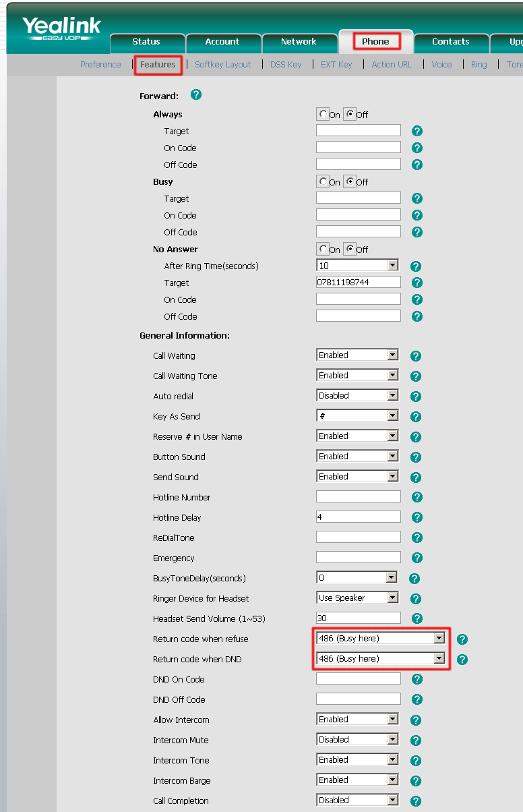Show help for Emergency field

pyautogui.click(x=417, y=558)
